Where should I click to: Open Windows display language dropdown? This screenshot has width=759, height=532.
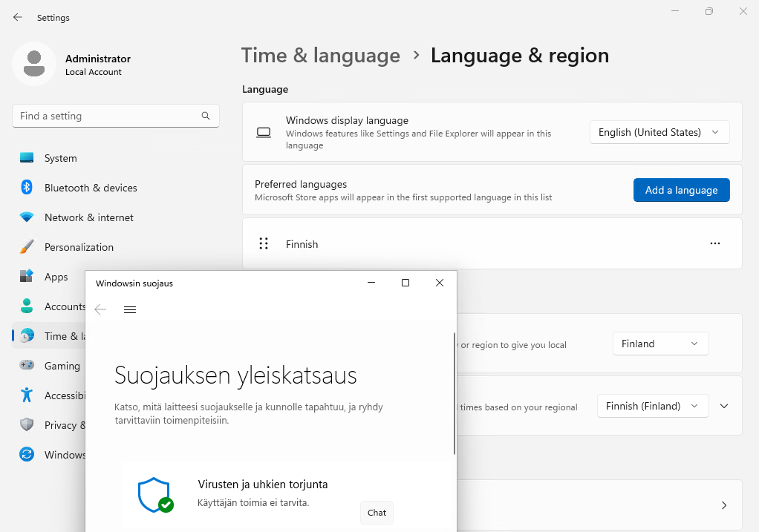659,132
